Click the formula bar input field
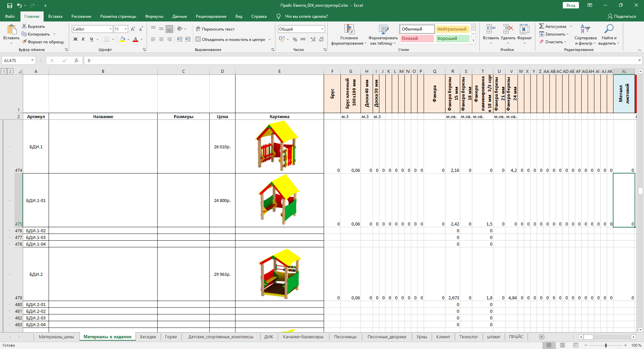Viewport: 644px width, 349px height. [360, 60]
